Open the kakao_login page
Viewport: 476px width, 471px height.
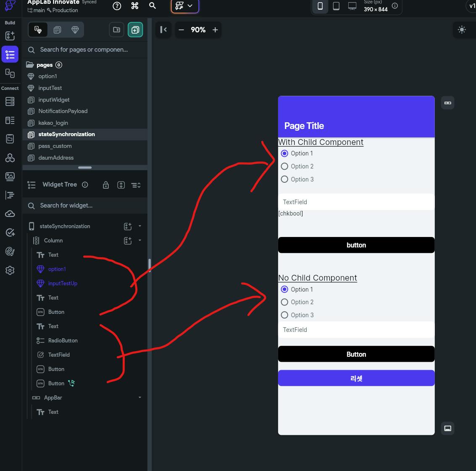click(53, 123)
